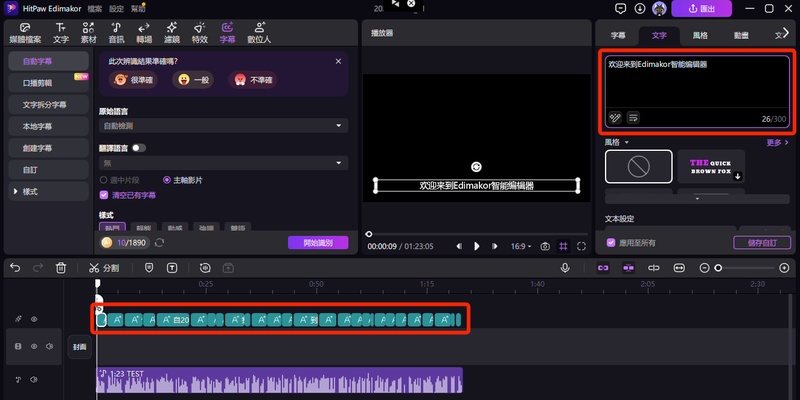Redo the last undone action
Screen dimensions: 800x400
pyautogui.click(x=38, y=268)
